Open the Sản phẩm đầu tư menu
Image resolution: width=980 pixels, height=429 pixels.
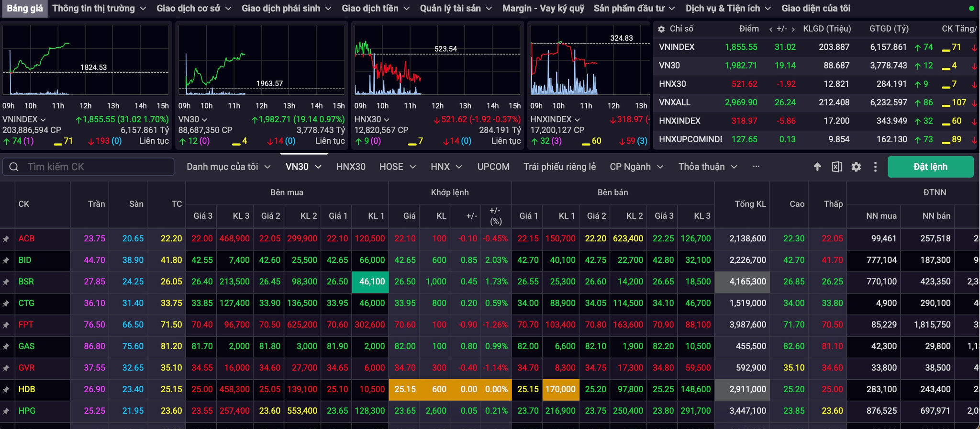(x=634, y=8)
